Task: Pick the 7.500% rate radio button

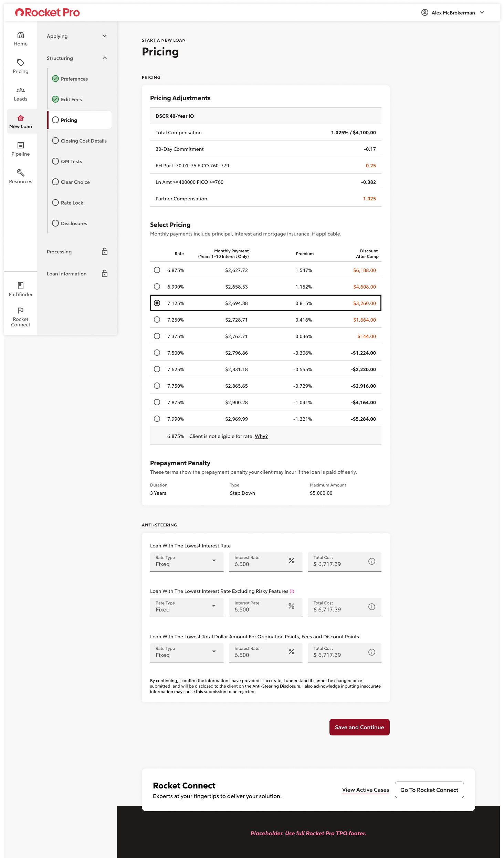Action: (x=157, y=353)
